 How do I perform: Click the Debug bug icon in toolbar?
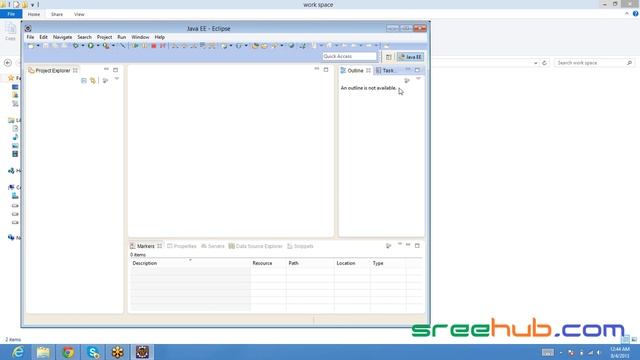76,46
